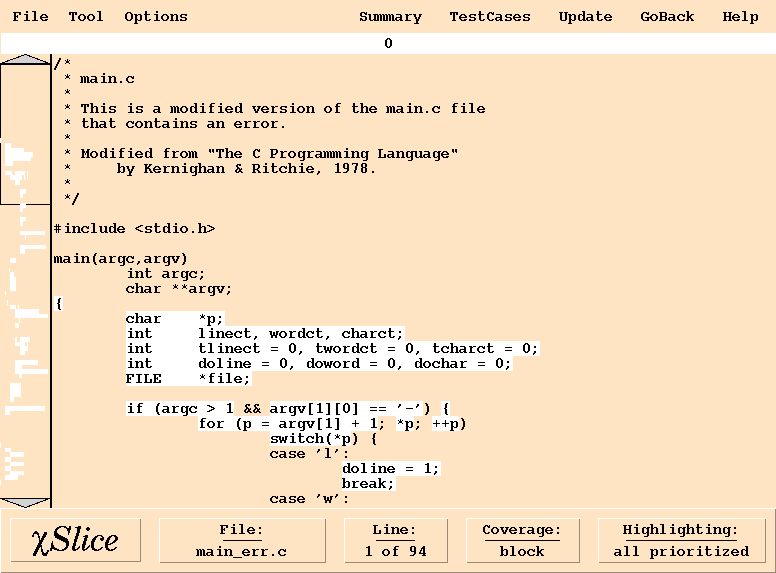Open the Help menu
The width and height of the screenshot is (776, 573).
click(x=740, y=17)
